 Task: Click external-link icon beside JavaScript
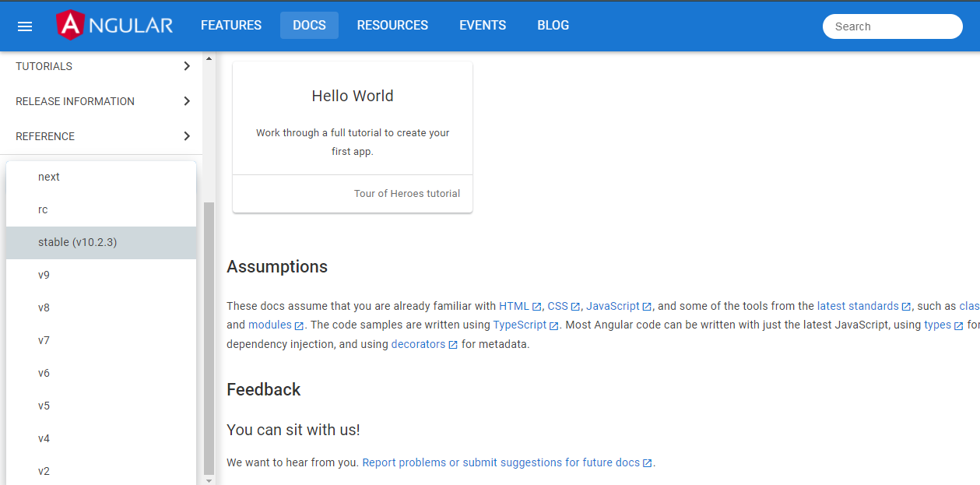647,307
